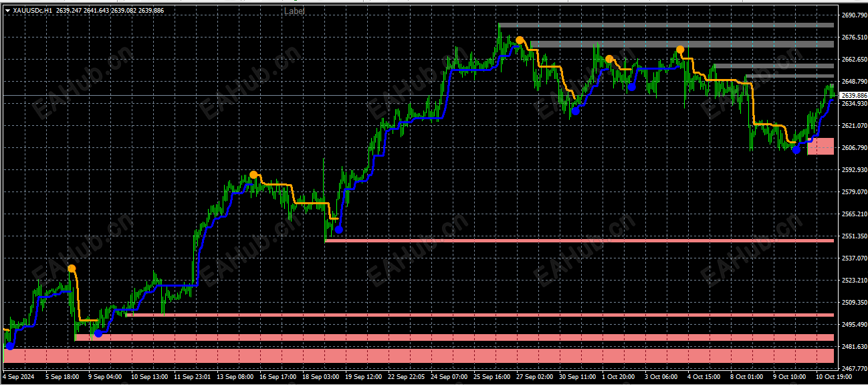Select the topmost grey resistance zone
Image resolution: width=868 pixels, height=385 pixels.
click(665, 25)
